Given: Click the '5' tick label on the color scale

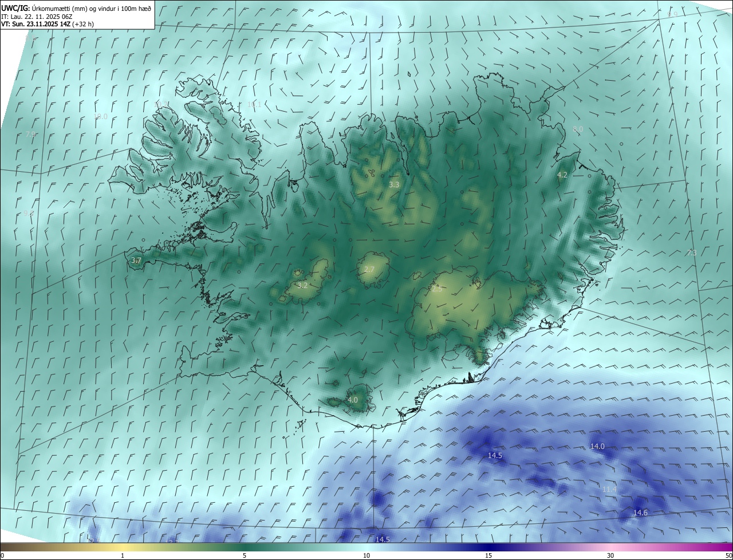Looking at the screenshot, I should point(245,555).
